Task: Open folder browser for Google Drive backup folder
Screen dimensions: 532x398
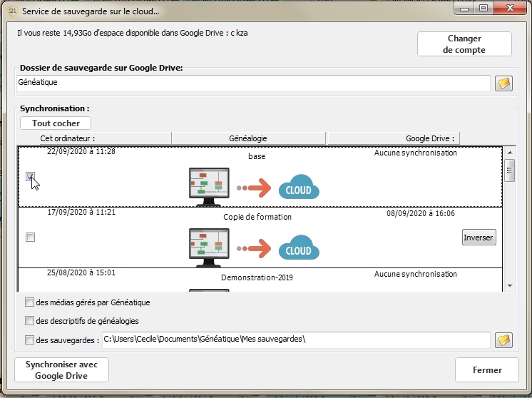Action: click(x=503, y=83)
